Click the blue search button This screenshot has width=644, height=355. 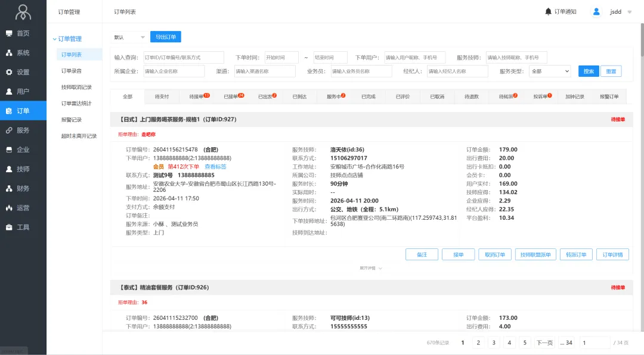point(588,71)
